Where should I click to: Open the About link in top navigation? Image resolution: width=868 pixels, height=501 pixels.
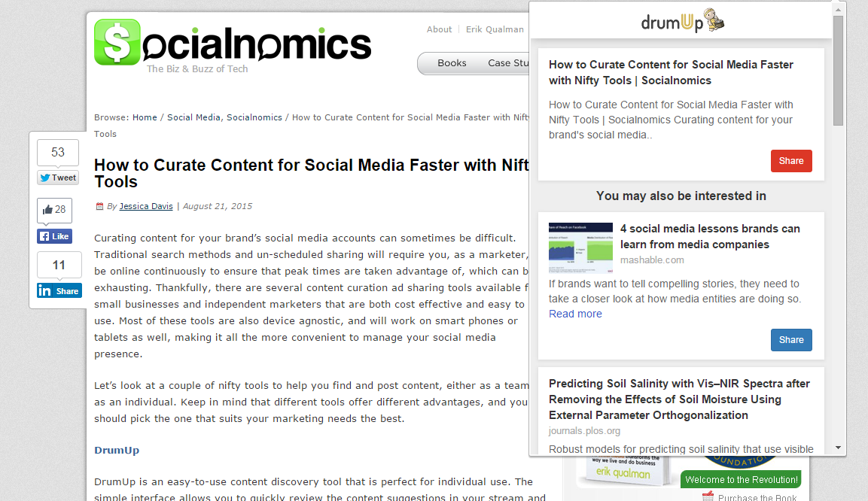point(439,29)
